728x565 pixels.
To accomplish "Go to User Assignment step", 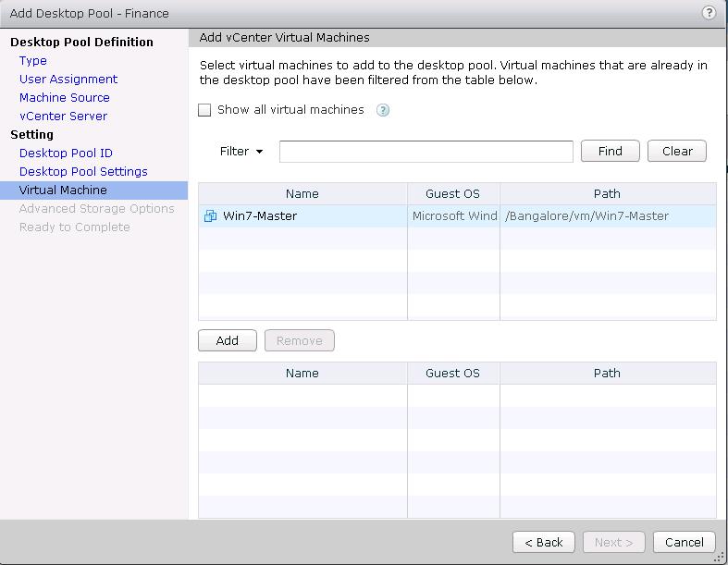I will point(68,80).
